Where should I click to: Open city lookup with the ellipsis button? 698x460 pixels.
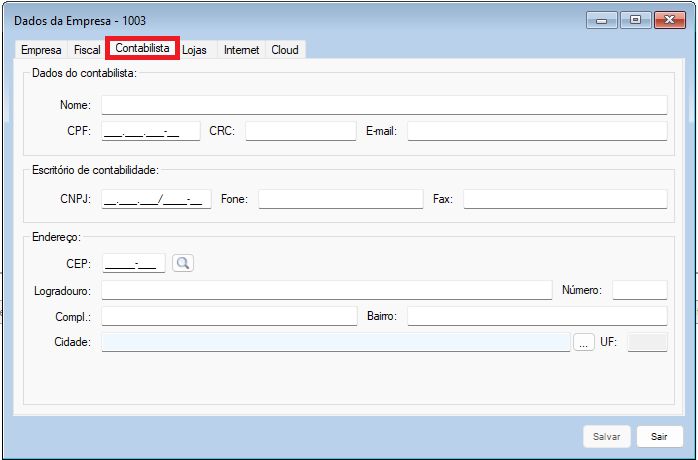[584, 343]
